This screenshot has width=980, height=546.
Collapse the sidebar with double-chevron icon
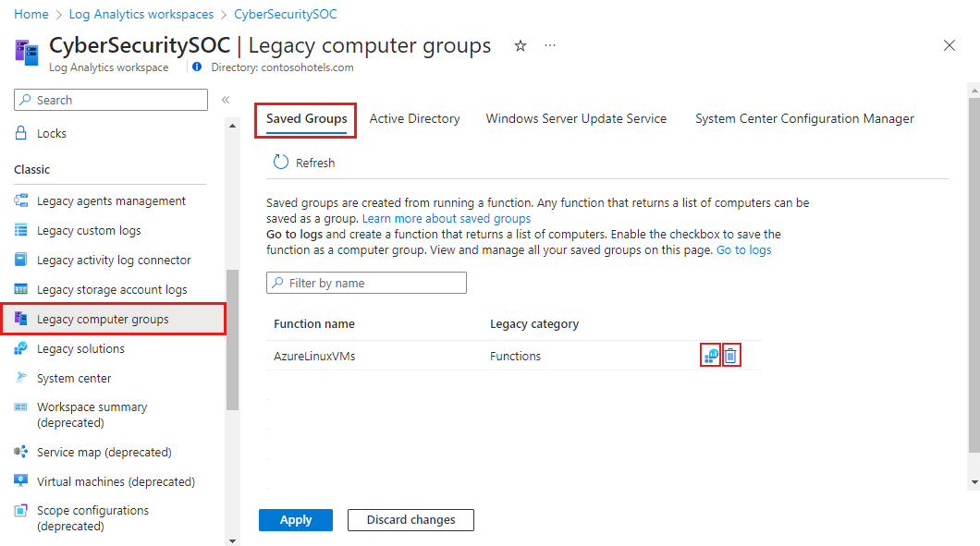point(226,100)
